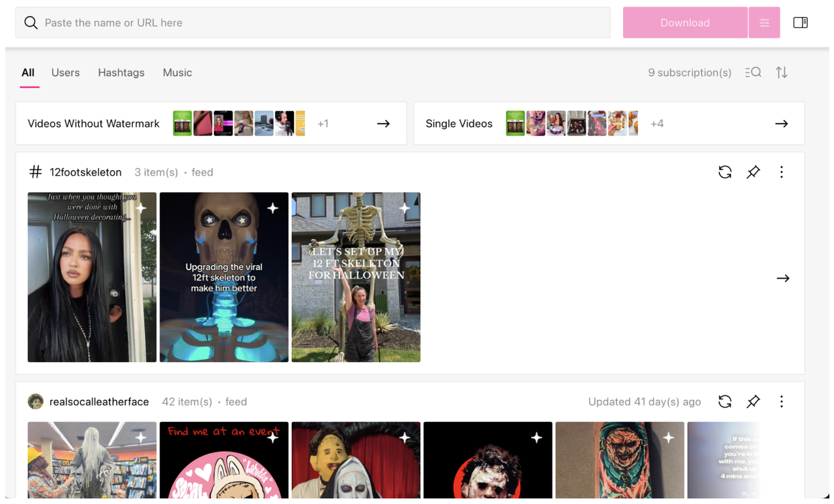The width and height of the screenshot is (834, 504).
Task: Open more options for realsocalleatherface
Action: click(782, 402)
